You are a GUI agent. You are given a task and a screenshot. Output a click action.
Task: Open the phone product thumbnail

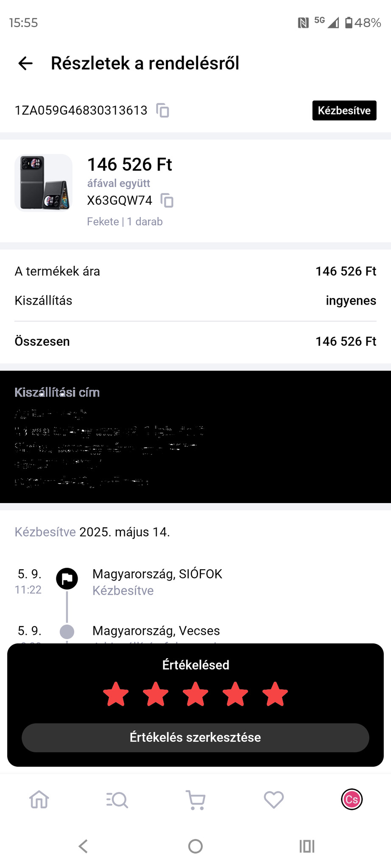(44, 183)
